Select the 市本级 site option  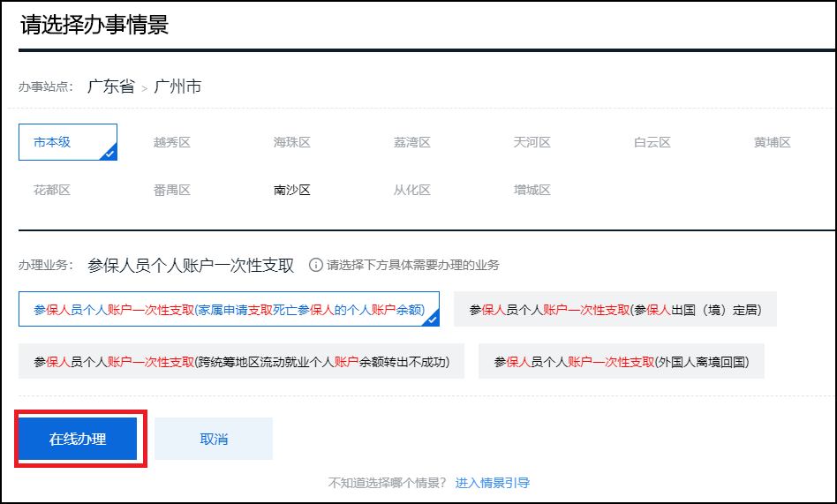tap(67, 142)
